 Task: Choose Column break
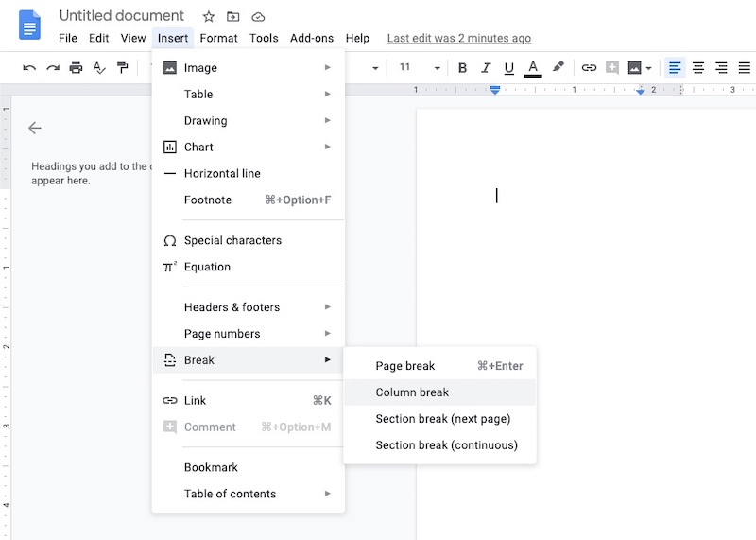point(439,392)
